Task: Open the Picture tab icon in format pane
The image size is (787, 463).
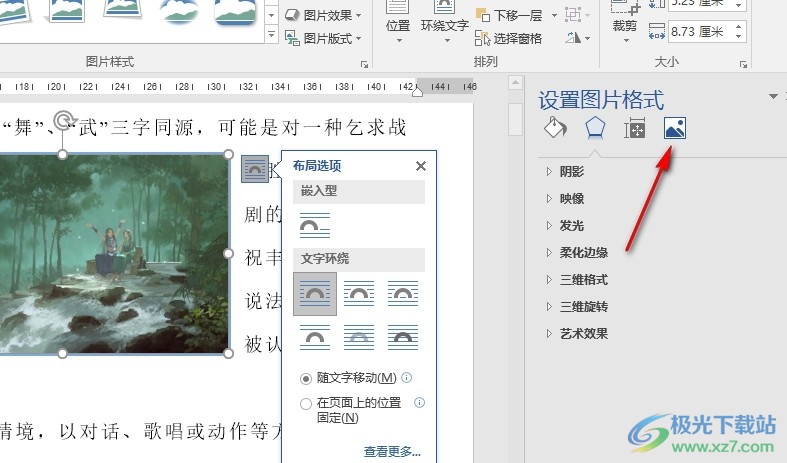Action: tap(675, 129)
